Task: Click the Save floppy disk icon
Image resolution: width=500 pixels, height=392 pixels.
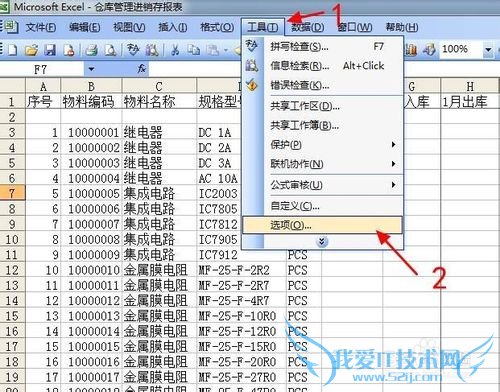Action: 50,50
